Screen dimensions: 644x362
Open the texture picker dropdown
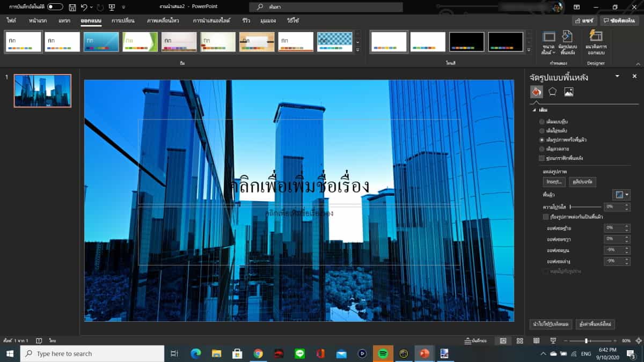tap(621, 195)
